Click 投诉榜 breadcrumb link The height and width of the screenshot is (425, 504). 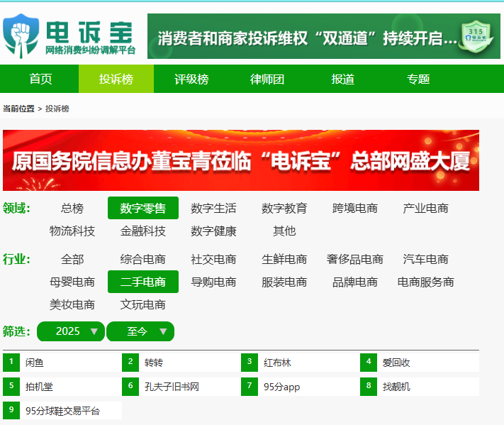(x=57, y=109)
